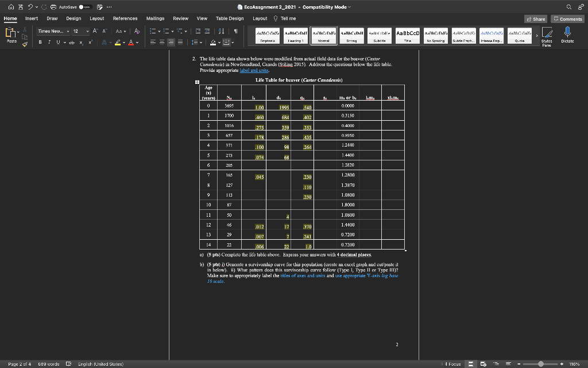The image size is (588, 368).
Task: Clear all formatting icon
Action: 137,31
